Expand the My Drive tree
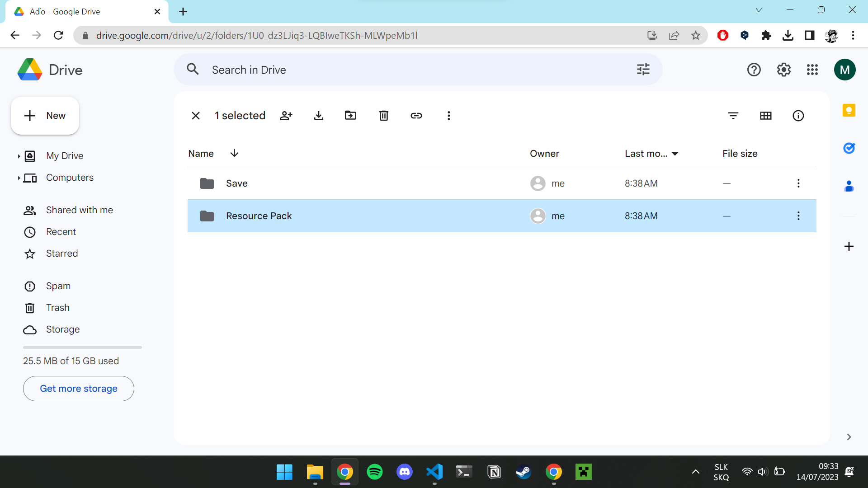Viewport: 868px width, 488px height. tap(19, 156)
